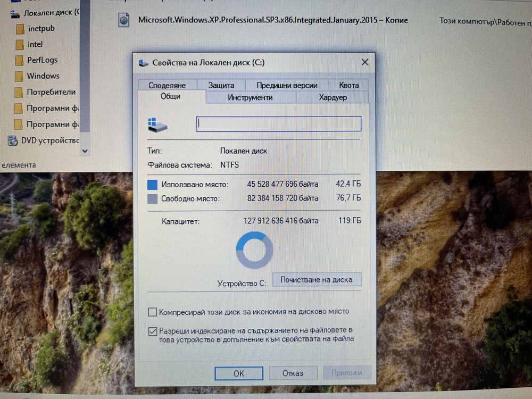The image size is (532, 399).
Task: Confirm with the OK button
Action: coord(239,373)
